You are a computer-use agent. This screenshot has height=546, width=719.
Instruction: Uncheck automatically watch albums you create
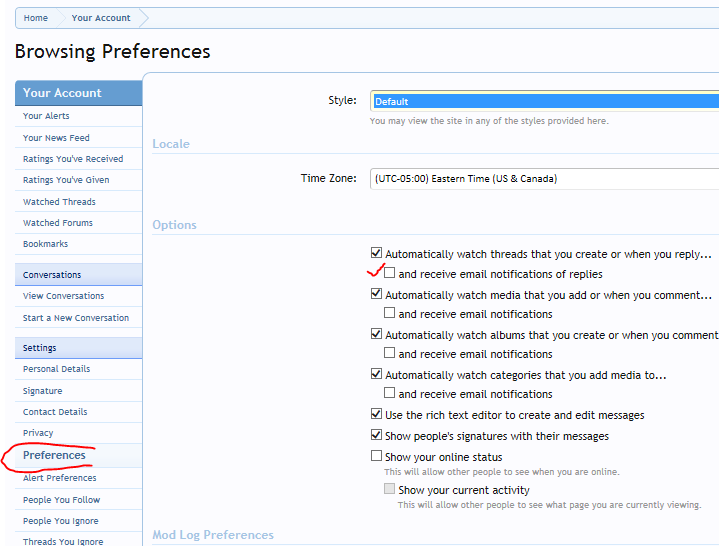coord(377,335)
